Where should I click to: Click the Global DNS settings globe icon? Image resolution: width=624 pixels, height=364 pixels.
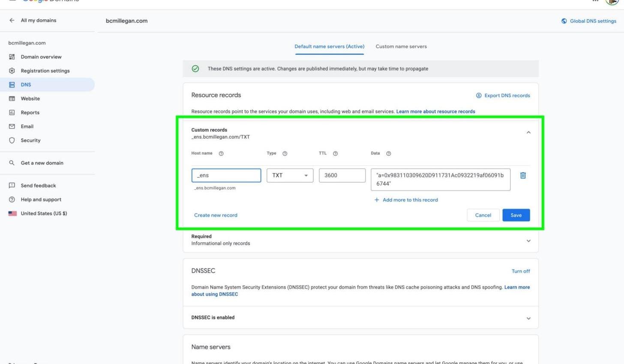pyautogui.click(x=564, y=21)
